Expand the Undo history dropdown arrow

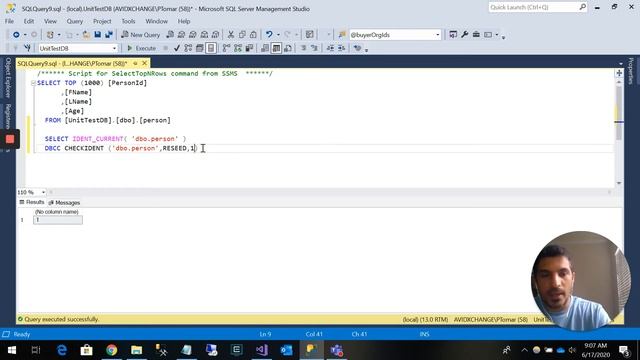278,35
